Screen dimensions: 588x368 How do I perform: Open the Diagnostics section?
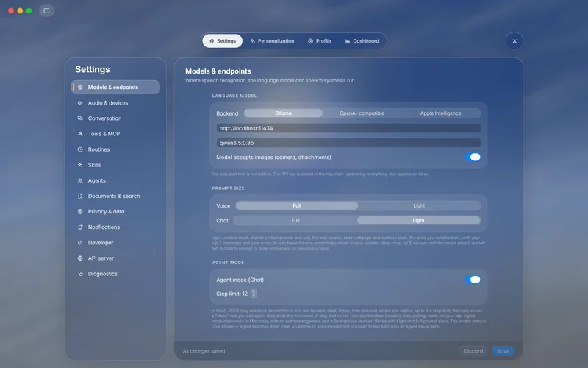[115, 274]
